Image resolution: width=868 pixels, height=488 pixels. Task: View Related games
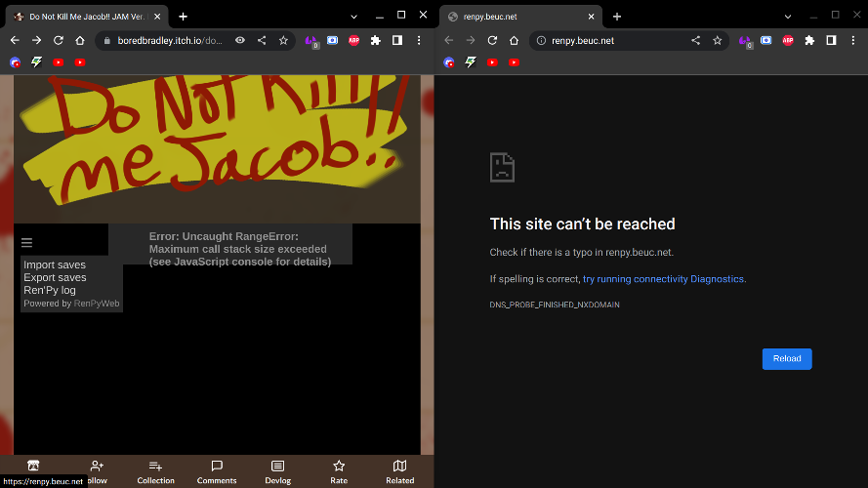tap(399, 472)
